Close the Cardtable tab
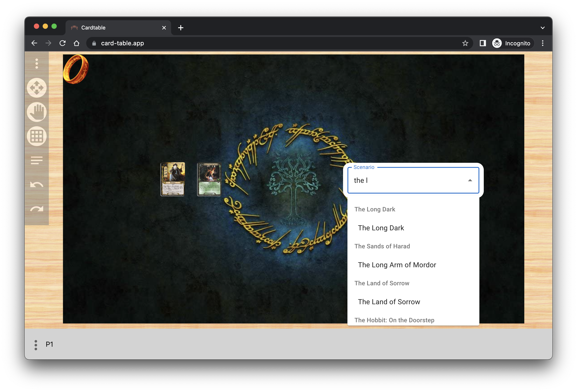577x392 pixels. [164, 28]
